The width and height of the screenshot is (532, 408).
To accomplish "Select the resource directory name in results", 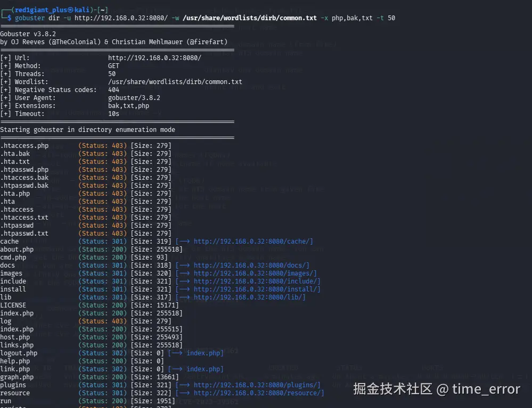I will coord(15,393).
